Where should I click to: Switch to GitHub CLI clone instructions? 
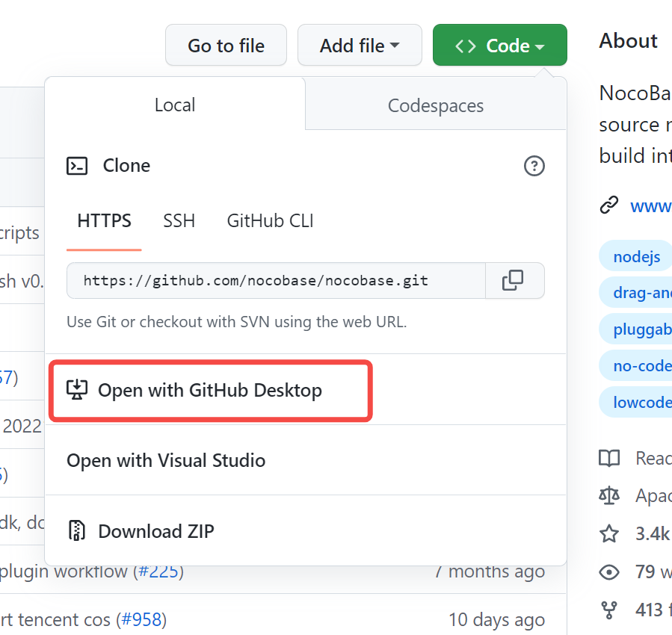269,220
